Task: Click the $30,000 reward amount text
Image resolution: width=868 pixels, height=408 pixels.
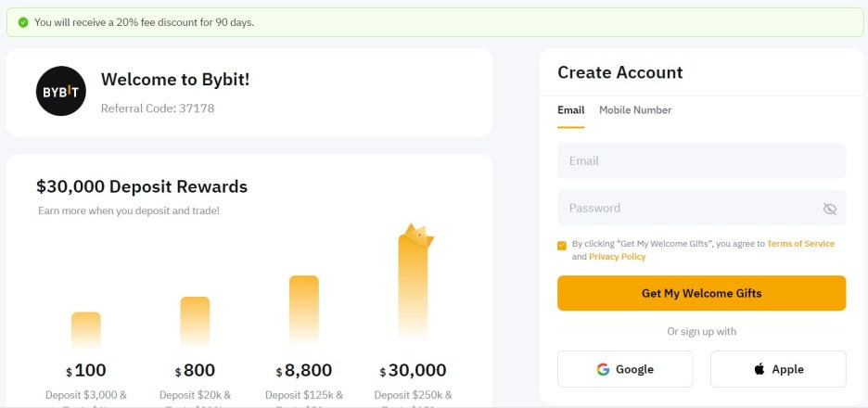Action: [413, 370]
